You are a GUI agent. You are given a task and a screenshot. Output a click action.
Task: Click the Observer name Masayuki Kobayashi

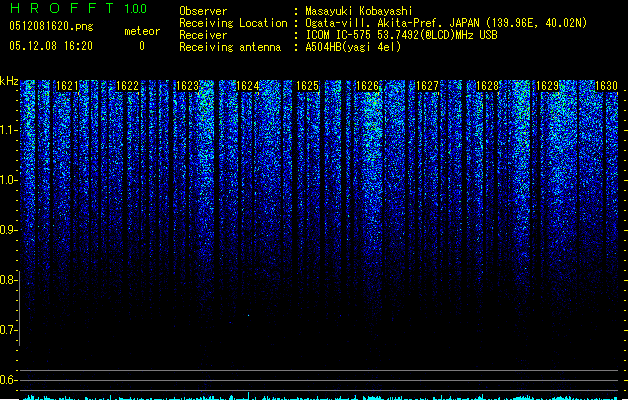[359, 11]
